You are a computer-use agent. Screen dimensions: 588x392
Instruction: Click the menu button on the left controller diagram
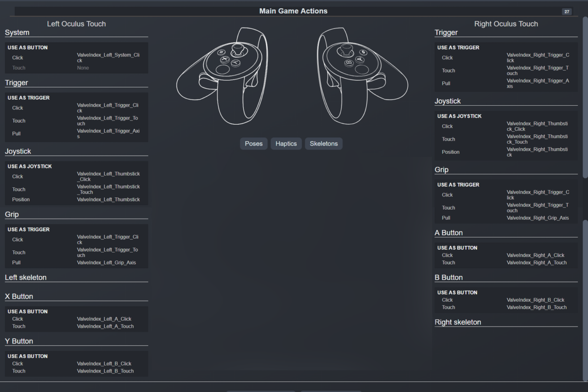221,52
